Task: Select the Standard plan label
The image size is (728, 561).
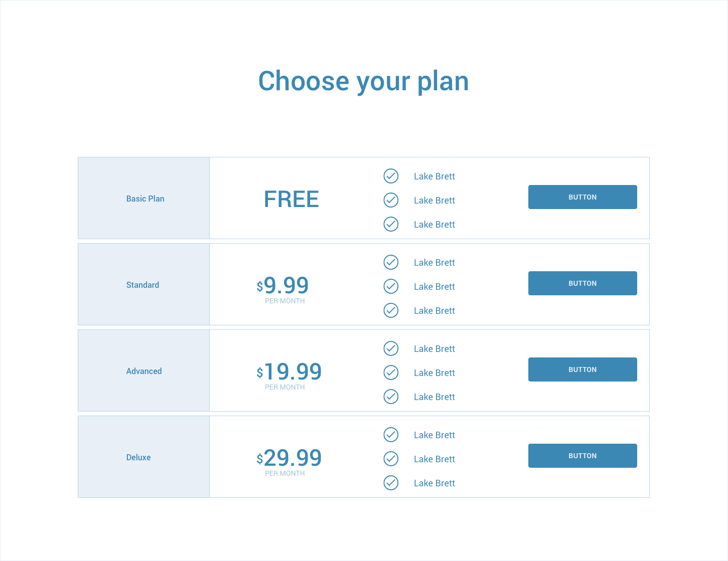Action: [x=142, y=285]
